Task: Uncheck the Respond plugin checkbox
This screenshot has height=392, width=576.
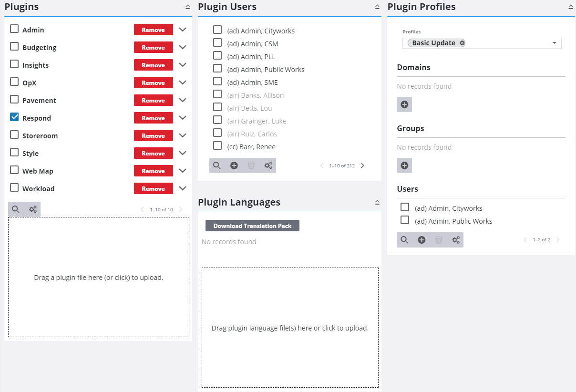Action: click(x=14, y=118)
